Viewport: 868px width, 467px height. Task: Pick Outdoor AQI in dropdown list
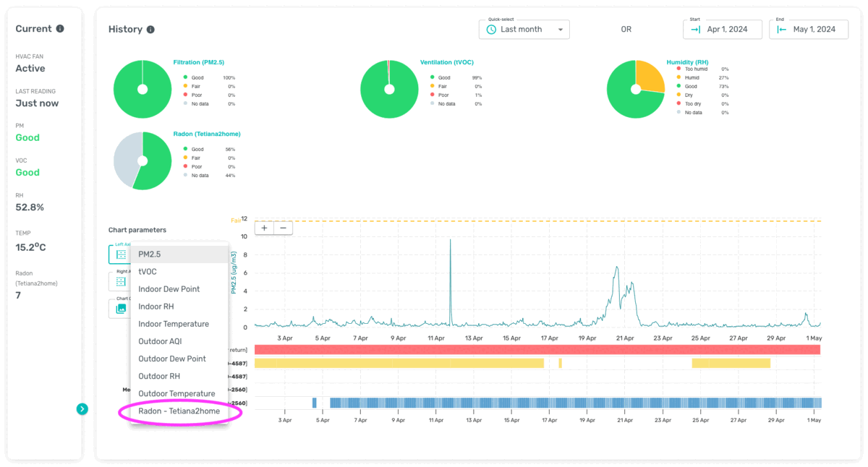(x=179, y=341)
